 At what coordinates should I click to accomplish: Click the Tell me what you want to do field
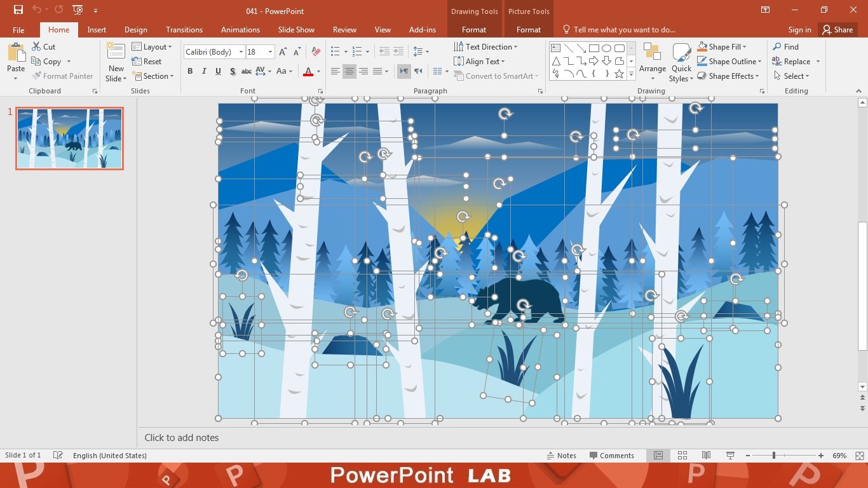618,30
